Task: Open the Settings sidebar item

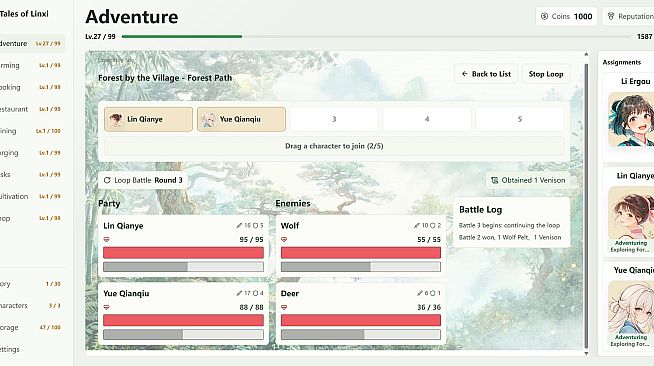Action: 32,349
